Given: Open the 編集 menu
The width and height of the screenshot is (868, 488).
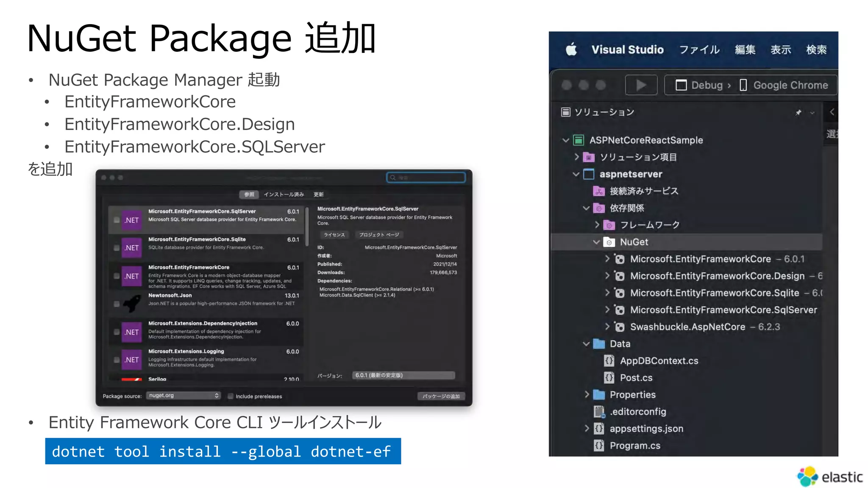Looking at the screenshot, I should [745, 50].
